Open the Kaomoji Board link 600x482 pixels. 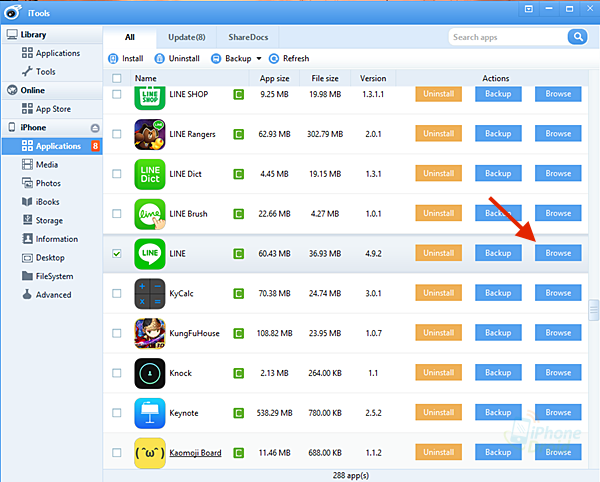[x=195, y=453]
